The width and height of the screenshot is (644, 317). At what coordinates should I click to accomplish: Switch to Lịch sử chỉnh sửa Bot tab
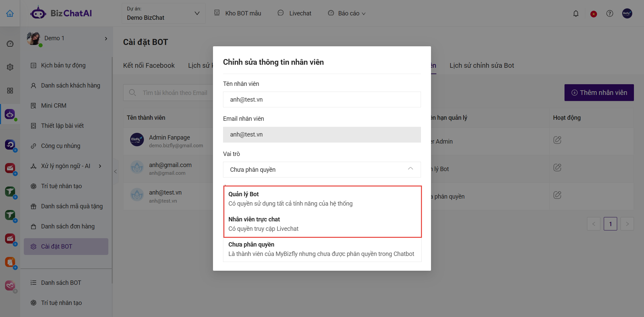pyautogui.click(x=481, y=65)
